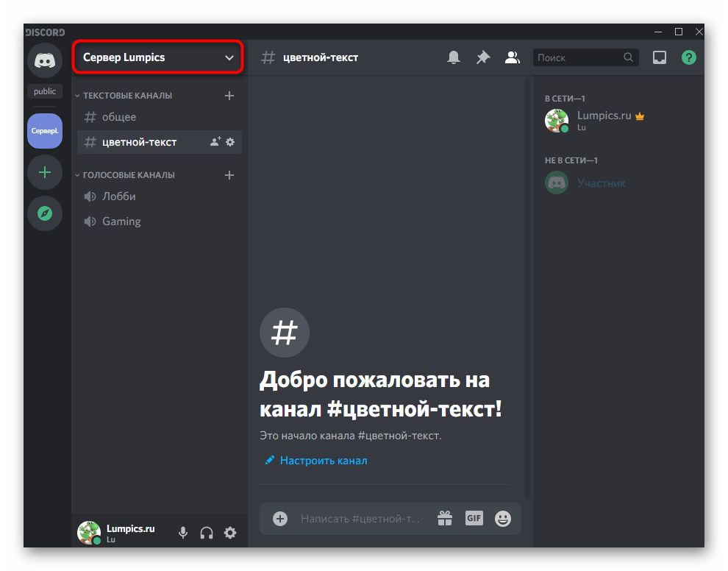Click the search magnifier icon

pos(628,57)
